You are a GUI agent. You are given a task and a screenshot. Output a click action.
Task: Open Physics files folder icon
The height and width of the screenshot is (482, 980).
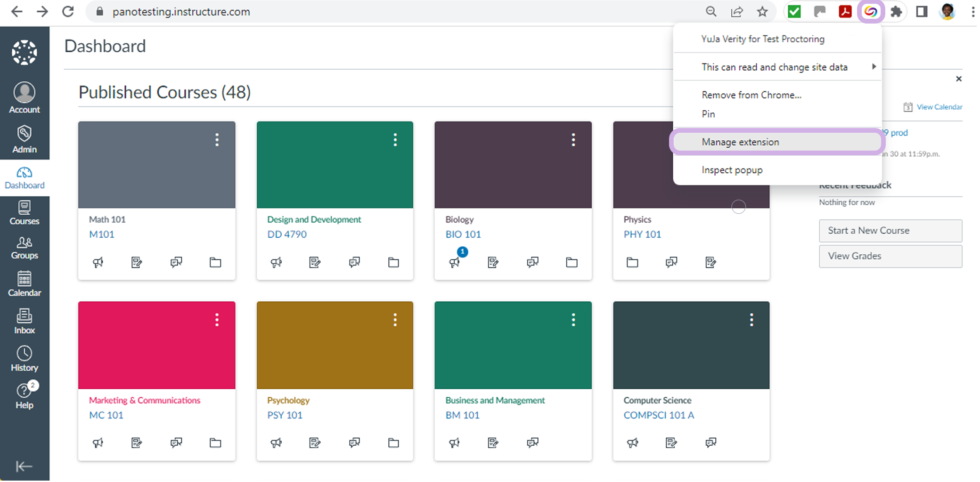pyautogui.click(x=632, y=262)
